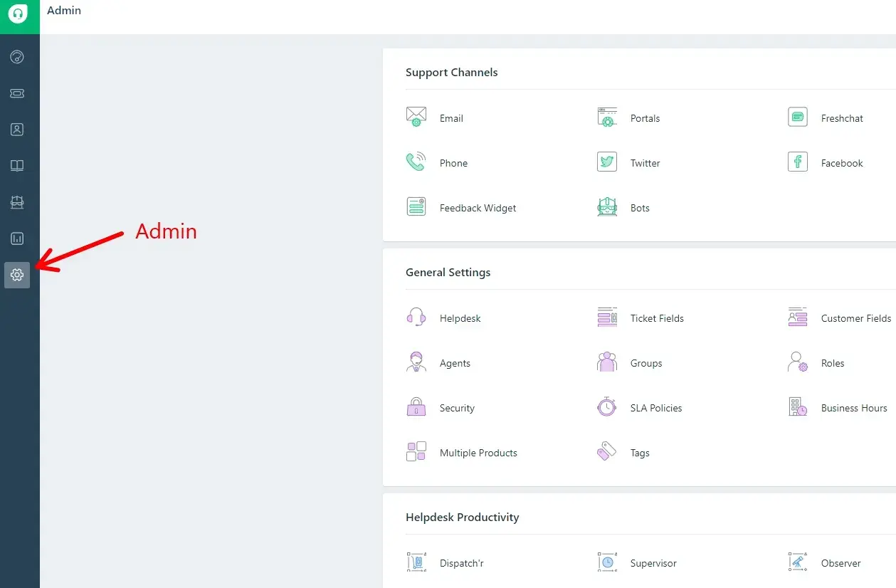The height and width of the screenshot is (588, 896).
Task: Click the Groups people icon
Action: pos(607,362)
